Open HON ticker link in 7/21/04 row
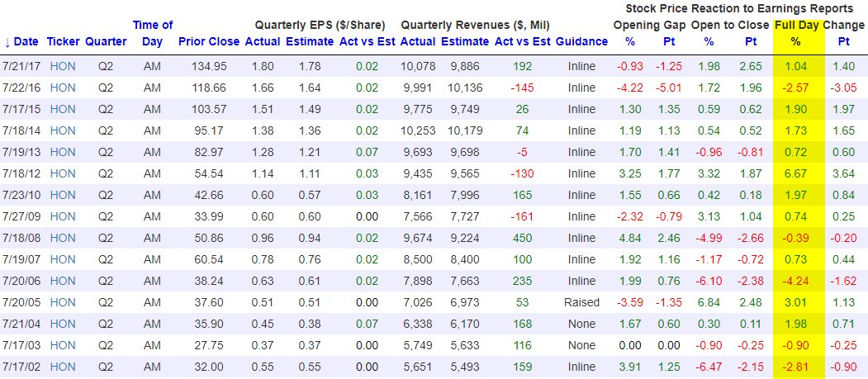The height and width of the screenshot is (379, 868). click(x=63, y=325)
